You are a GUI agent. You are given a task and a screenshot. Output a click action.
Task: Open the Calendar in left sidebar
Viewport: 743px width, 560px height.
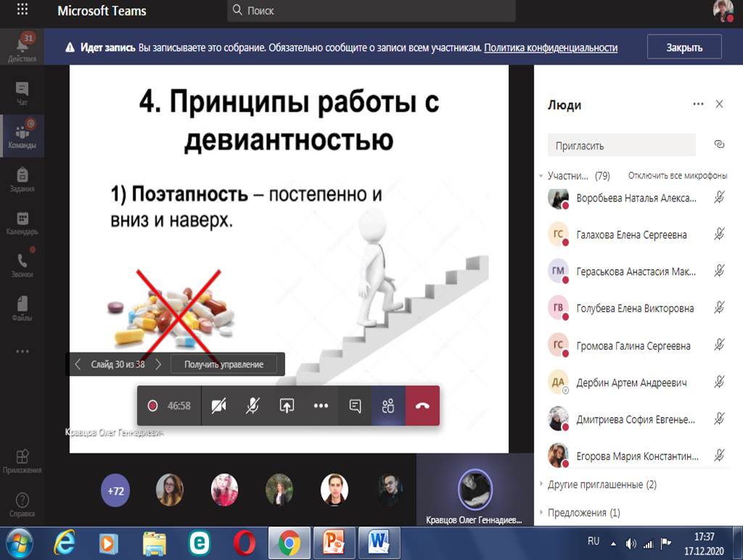[x=22, y=223]
